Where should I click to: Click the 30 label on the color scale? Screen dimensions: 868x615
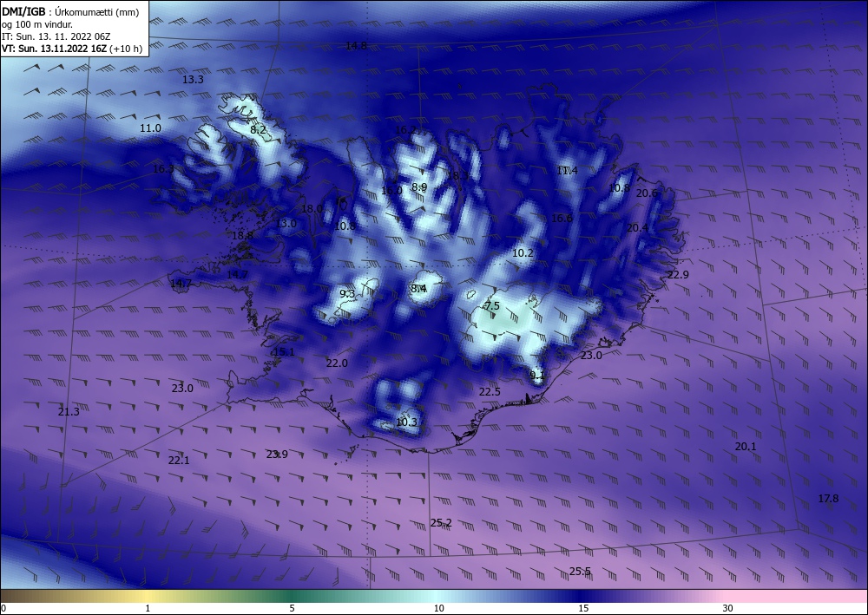click(727, 609)
